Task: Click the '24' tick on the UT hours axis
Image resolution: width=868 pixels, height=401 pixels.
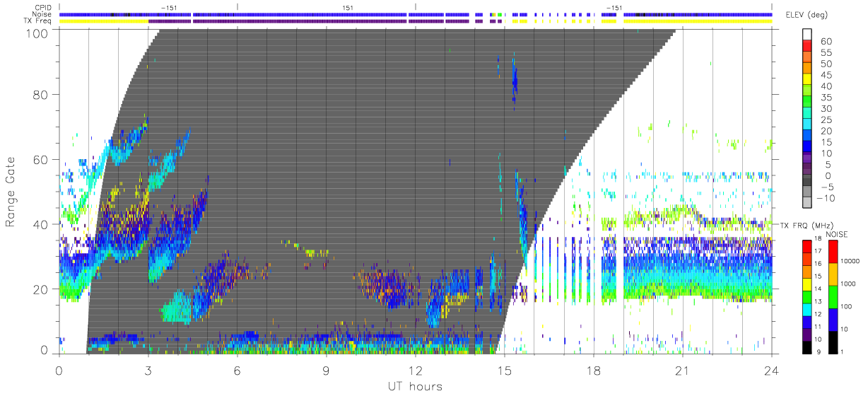Action: coord(772,370)
